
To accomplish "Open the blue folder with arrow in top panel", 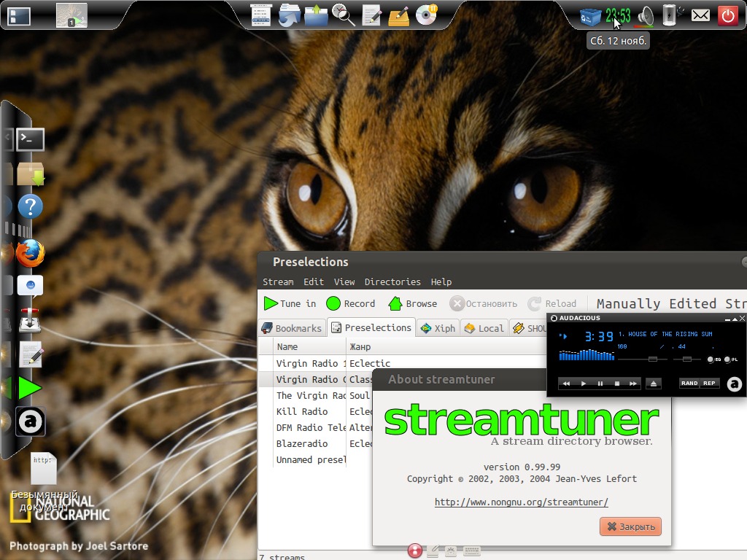I will (289, 15).
